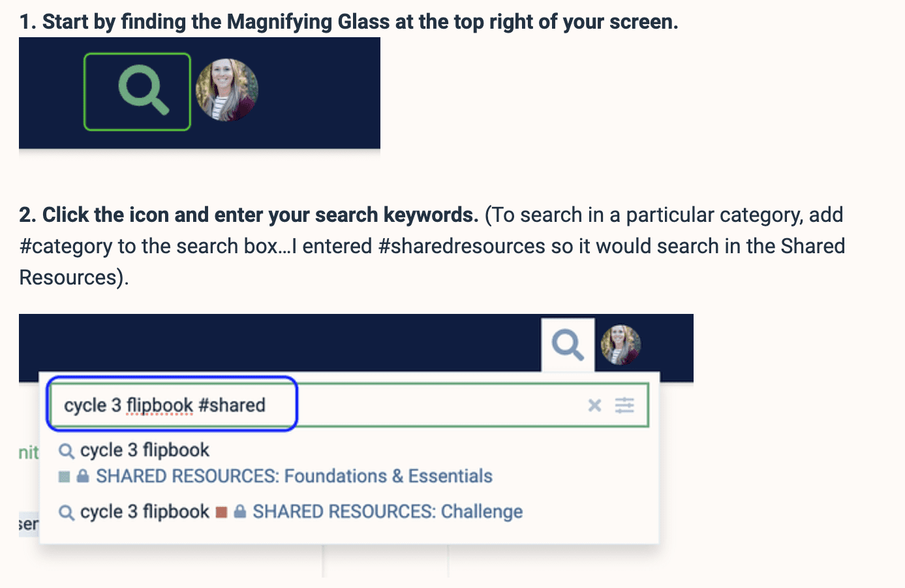
Task: Click the green-highlighted magnifying glass in step 1 image
Action: click(x=137, y=91)
